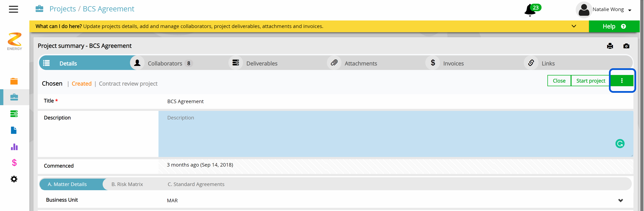The width and height of the screenshot is (644, 211).
Task: Expand the yellow help banner chevron
Action: (574, 26)
